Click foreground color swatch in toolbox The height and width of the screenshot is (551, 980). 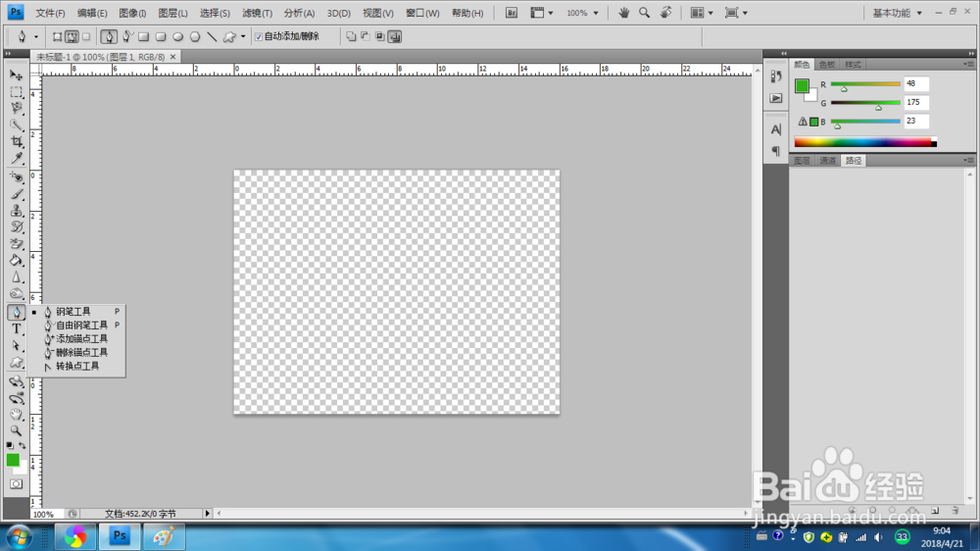[x=13, y=461]
